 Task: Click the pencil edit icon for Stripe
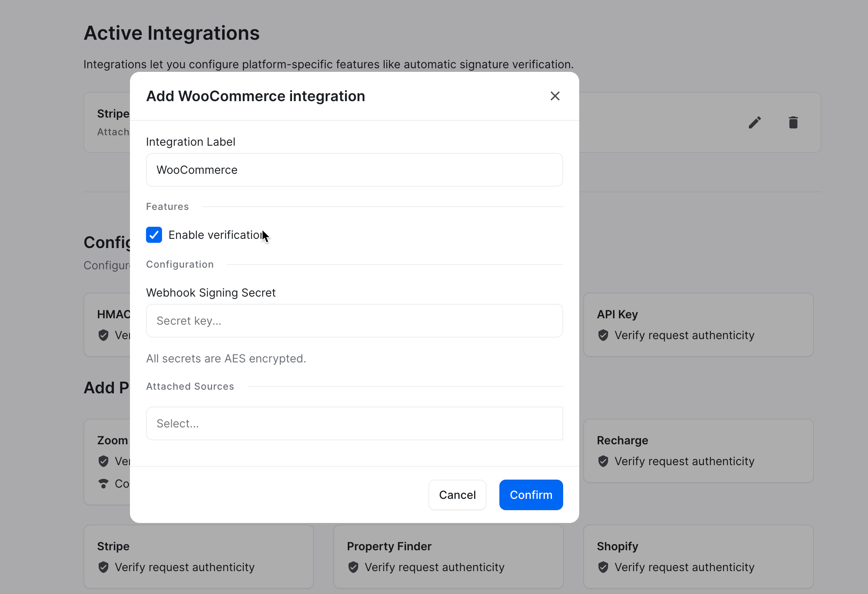pyautogui.click(x=754, y=122)
